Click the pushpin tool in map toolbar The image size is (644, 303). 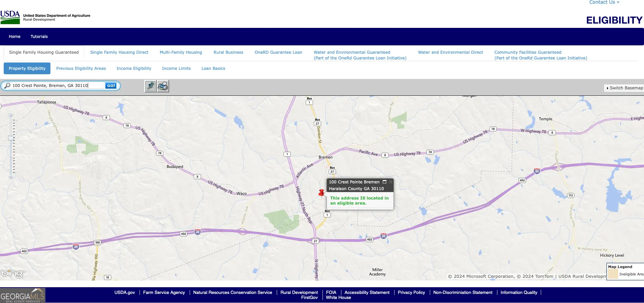(x=150, y=86)
